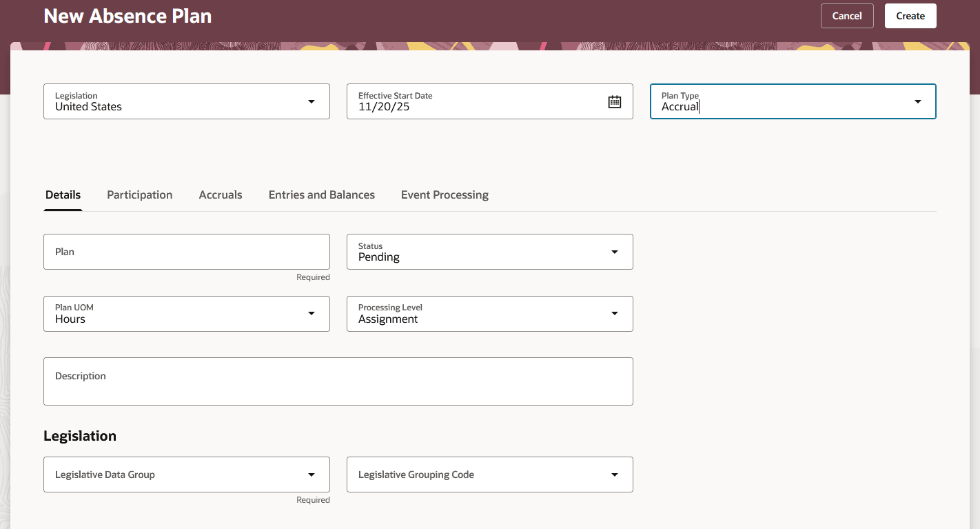Open the Effective Start Date calendar picker
980x529 pixels.
614,101
